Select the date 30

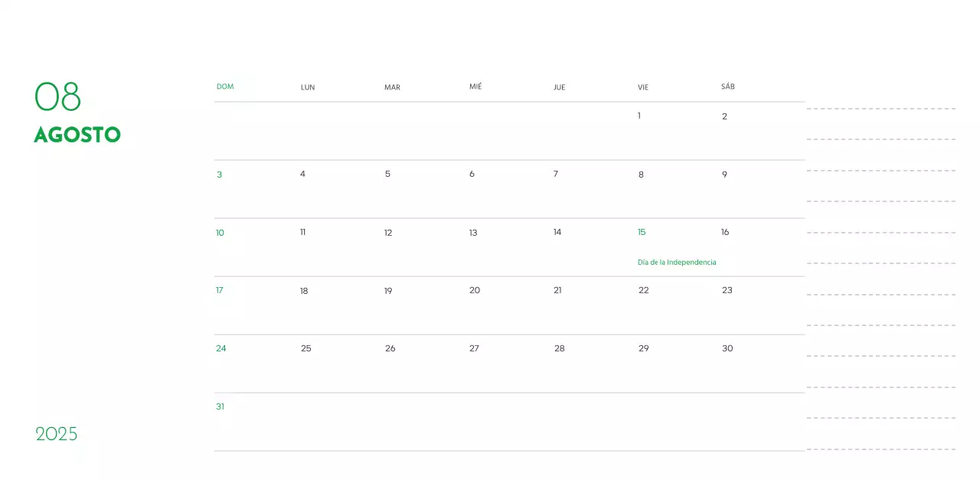[x=727, y=348]
